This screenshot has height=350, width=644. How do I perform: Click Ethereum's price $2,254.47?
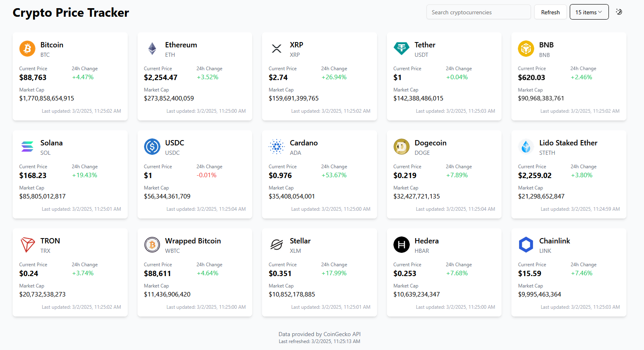[x=161, y=78]
